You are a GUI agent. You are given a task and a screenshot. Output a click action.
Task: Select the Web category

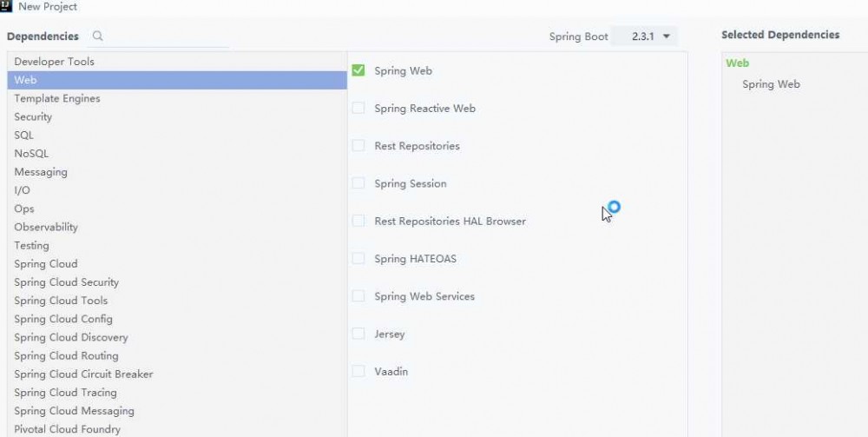[x=177, y=80]
